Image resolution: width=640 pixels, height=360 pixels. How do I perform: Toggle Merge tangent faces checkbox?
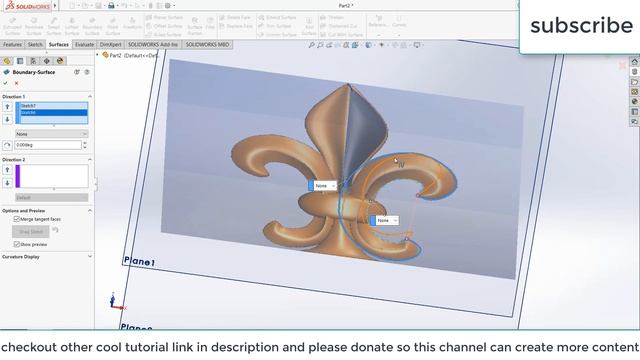pos(17,219)
